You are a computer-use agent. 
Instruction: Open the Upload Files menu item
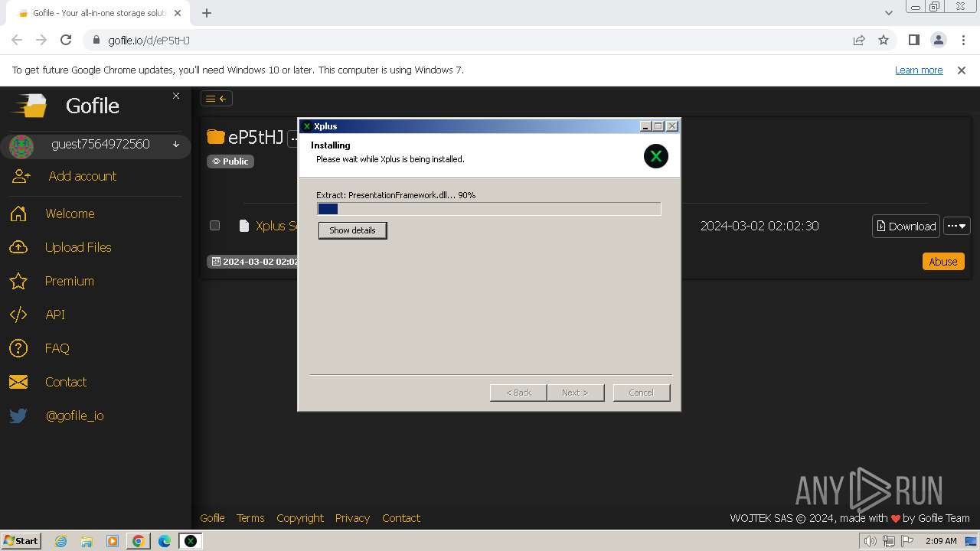click(78, 247)
